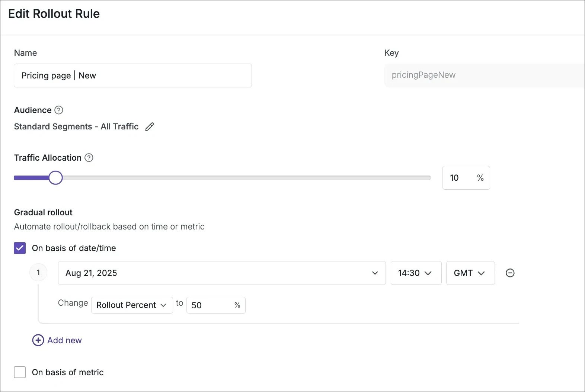585x392 pixels.
Task: Click Automate rollout/rollback based on time or metric
Action: coord(109,226)
